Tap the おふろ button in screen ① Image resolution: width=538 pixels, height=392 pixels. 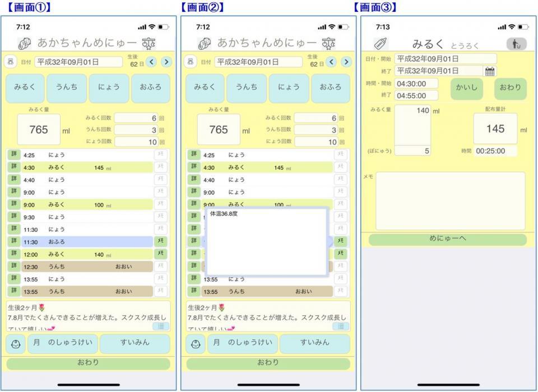[151, 88]
